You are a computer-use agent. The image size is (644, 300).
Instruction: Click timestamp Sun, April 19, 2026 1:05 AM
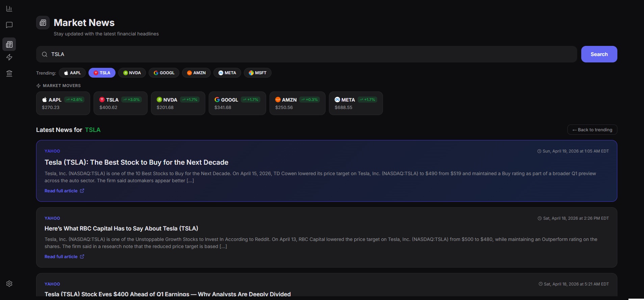573,151
